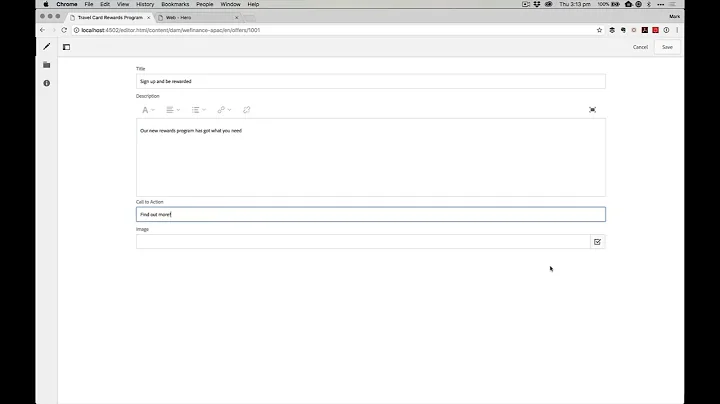Reload the page
The height and width of the screenshot is (404, 720).
tap(64, 30)
